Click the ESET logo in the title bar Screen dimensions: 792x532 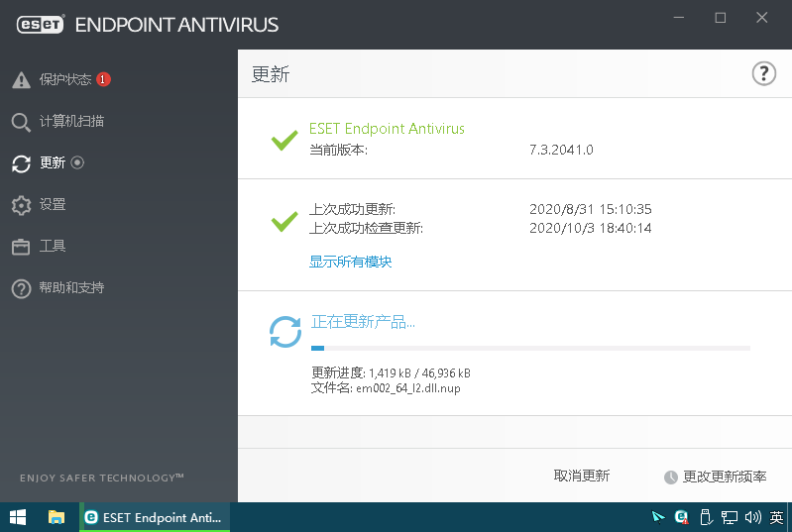[41, 24]
